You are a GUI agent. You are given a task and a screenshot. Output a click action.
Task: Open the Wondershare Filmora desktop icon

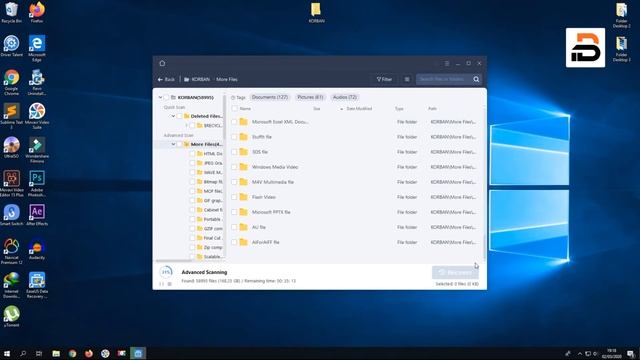[37, 150]
